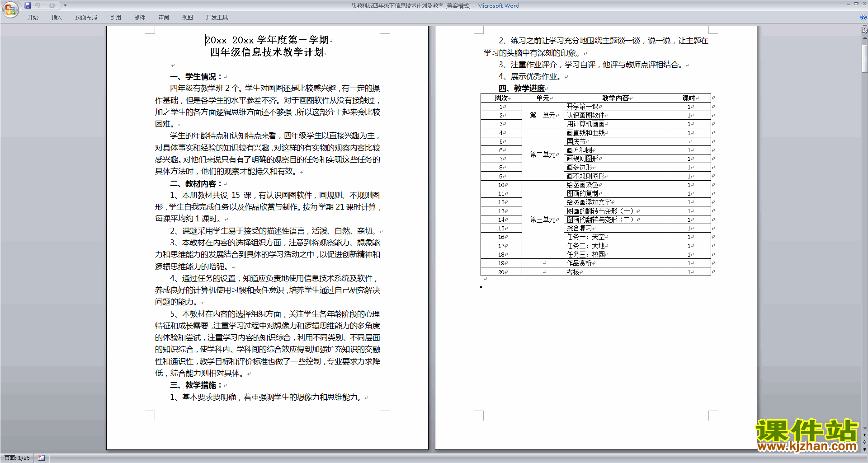Viewport: 868px width, 463px height.
Task: Click the table header cell "课时"
Action: (689, 98)
